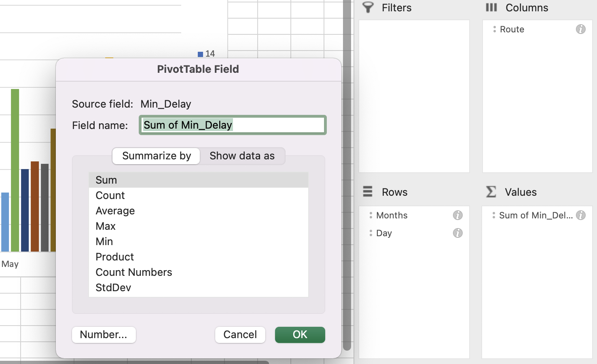Click the info icon beside Day
This screenshot has height=364, width=597.
(x=457, y=233)
